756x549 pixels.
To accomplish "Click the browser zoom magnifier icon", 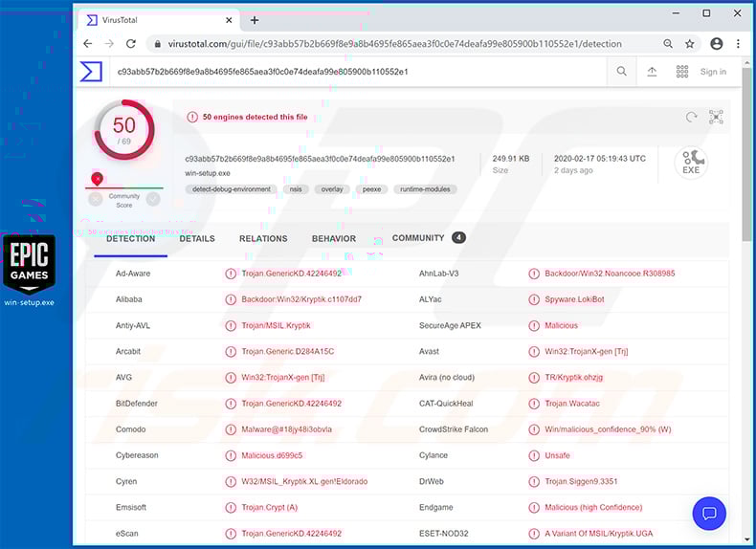I will pyautogui.click(x=668, y=44).
